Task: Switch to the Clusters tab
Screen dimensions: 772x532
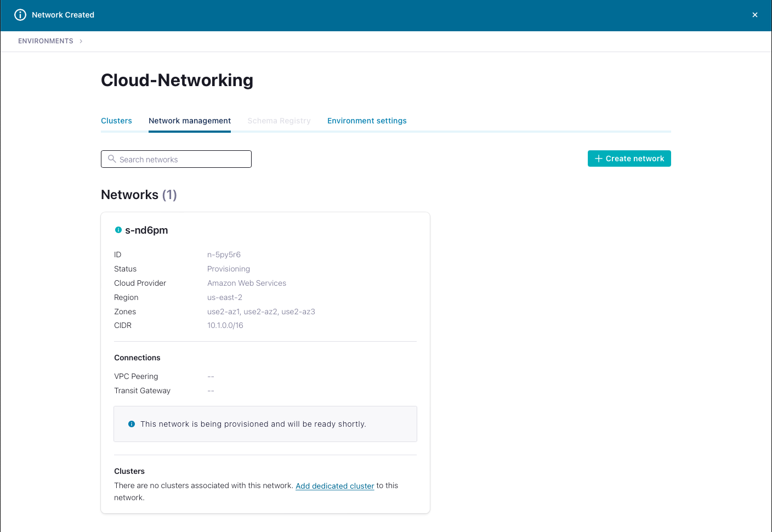Action: tap(116, 121)
